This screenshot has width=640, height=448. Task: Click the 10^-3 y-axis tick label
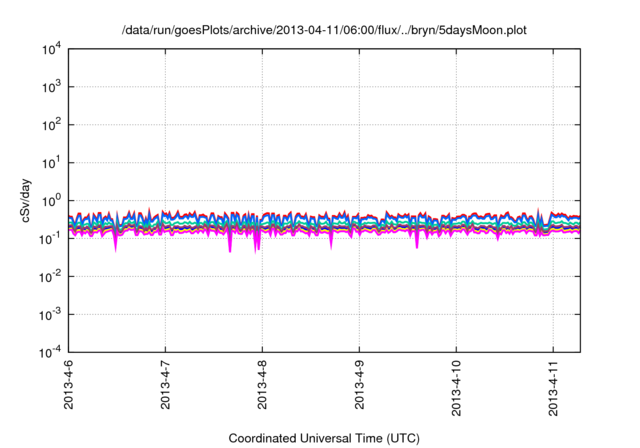point(50,315)
